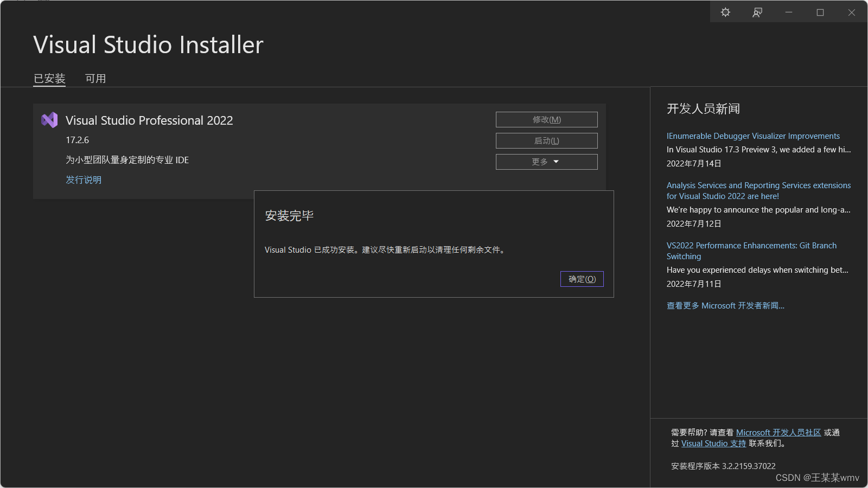Open the 发行说明 release notes link
868x488 pixels.
[x=83, y=179]
